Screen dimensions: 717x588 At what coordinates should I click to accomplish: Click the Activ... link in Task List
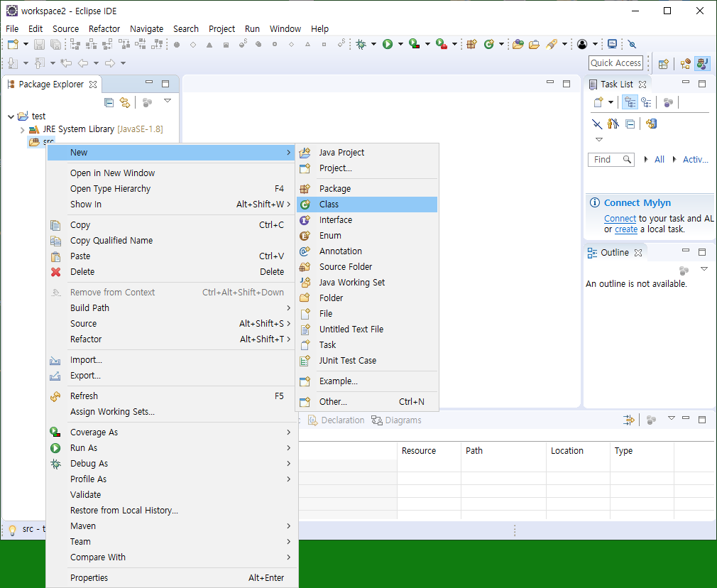pos(696,160)
